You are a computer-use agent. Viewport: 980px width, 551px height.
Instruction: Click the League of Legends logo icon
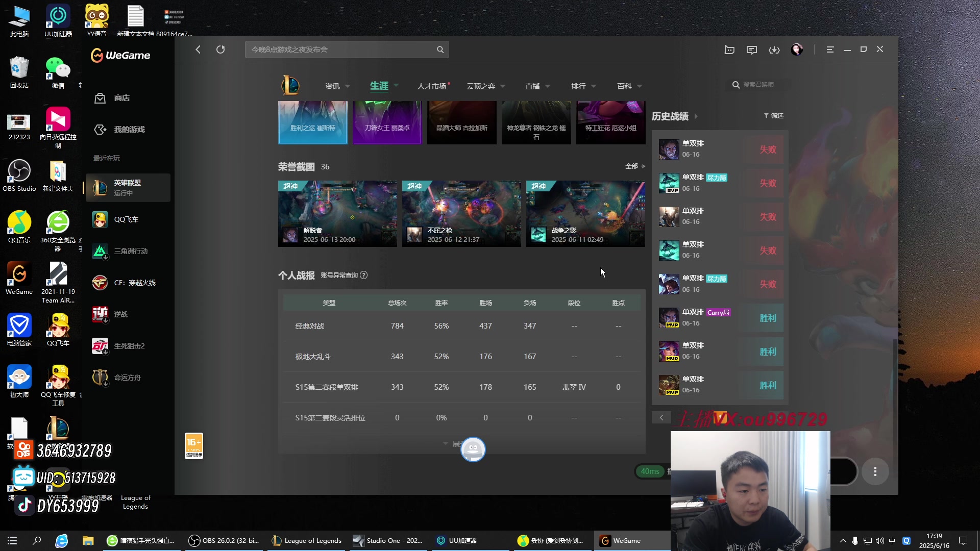(x=290, y=85)
